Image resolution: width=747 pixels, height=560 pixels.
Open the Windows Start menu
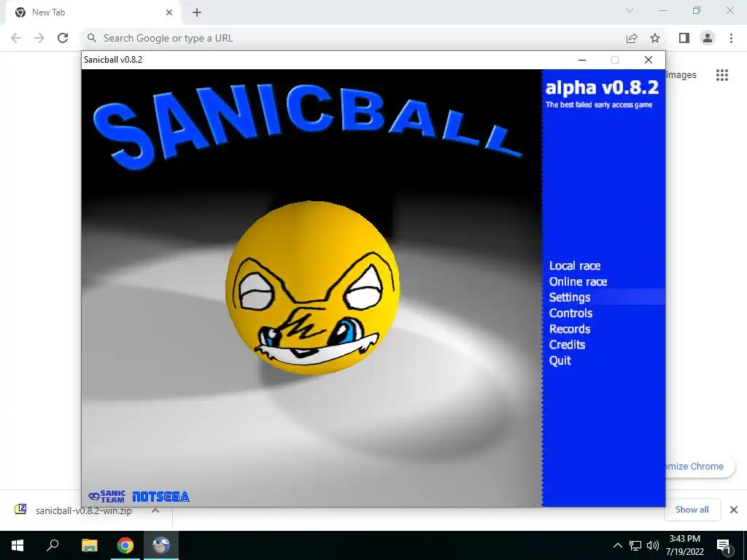18,545
